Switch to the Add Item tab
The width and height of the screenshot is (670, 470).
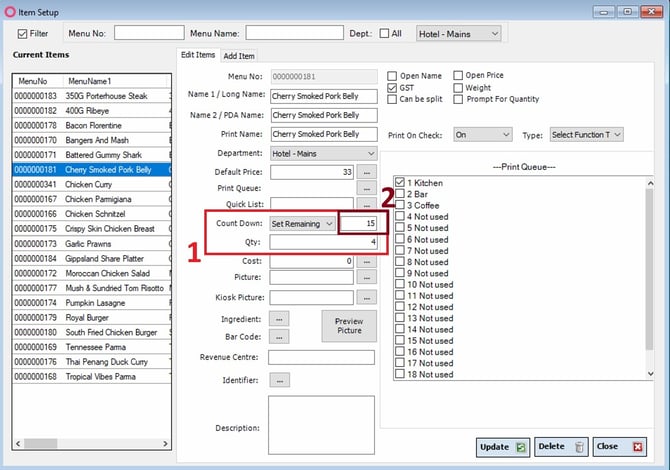(x=239, y=56)
